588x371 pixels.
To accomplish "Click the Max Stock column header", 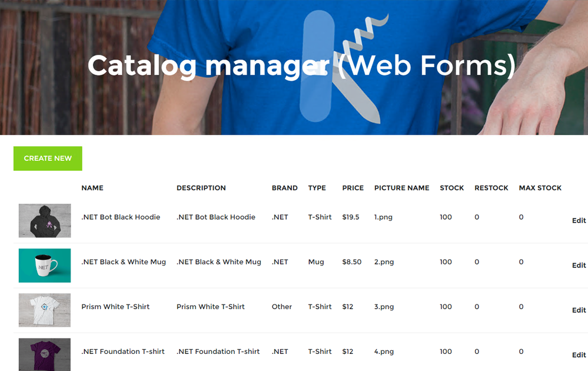I will coord(540,188).
